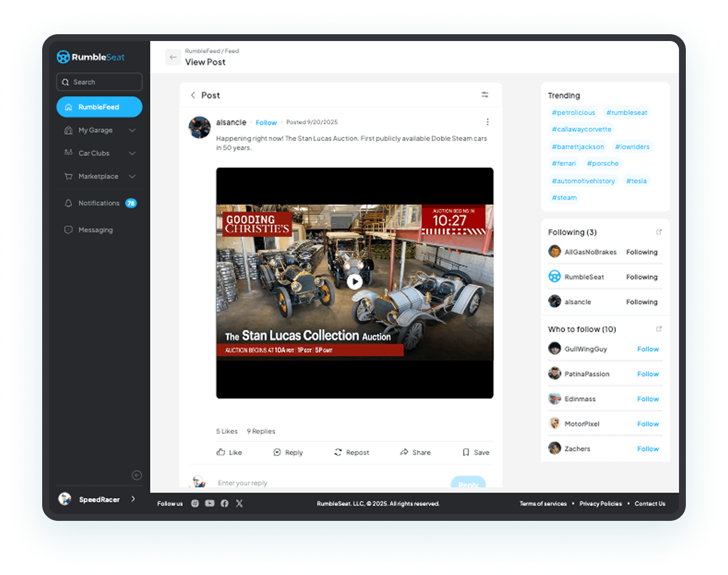Open Notifications in the sidebar
This screenshot has width=728, height=575.
pos(99,203)
